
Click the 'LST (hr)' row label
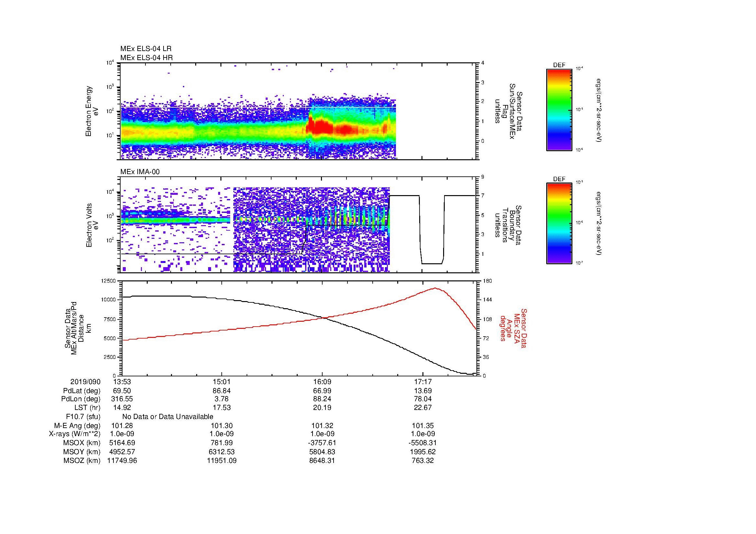(87, 407)
